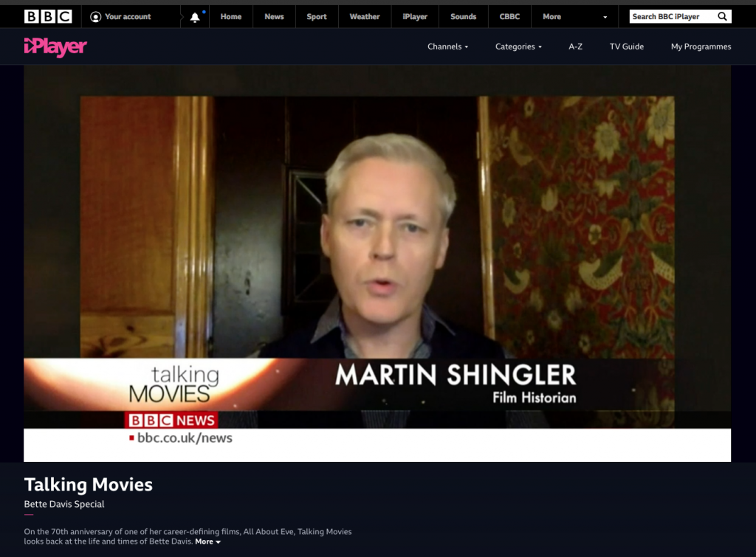Viewport: 756px width, 557px height.
Task: Open the notifications bell
Action: coord(195,18)
